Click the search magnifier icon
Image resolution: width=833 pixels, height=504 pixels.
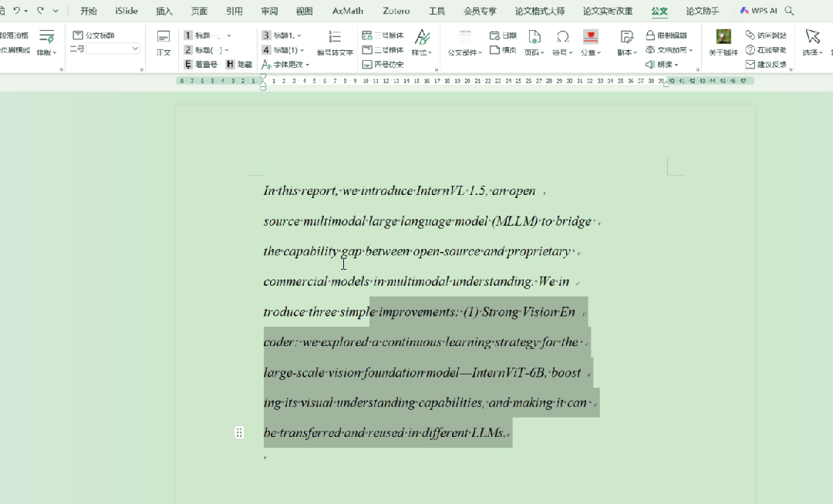pos(790,11)
